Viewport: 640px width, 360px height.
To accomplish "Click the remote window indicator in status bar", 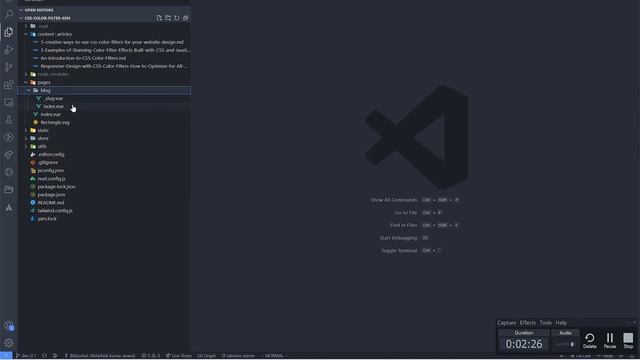I will coord(6,356).
